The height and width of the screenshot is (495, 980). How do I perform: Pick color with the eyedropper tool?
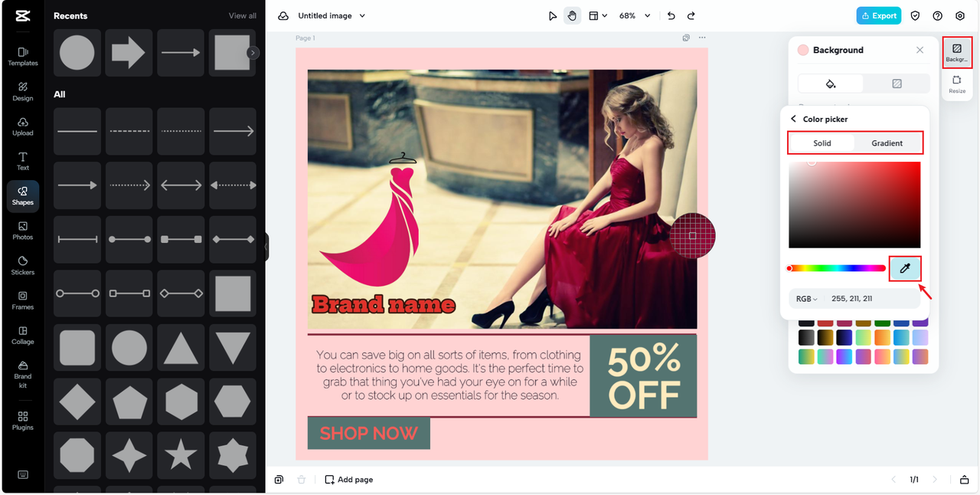(x=905, y=268)
